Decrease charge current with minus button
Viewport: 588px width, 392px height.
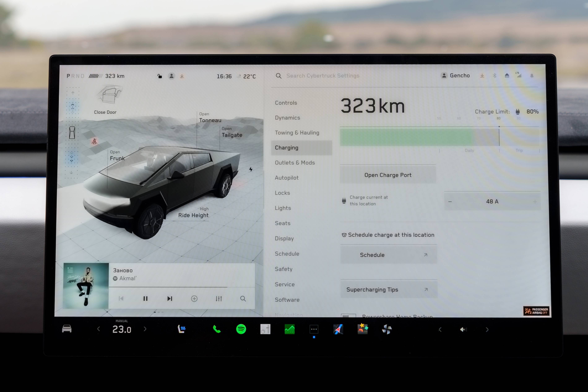click(450, 201)
